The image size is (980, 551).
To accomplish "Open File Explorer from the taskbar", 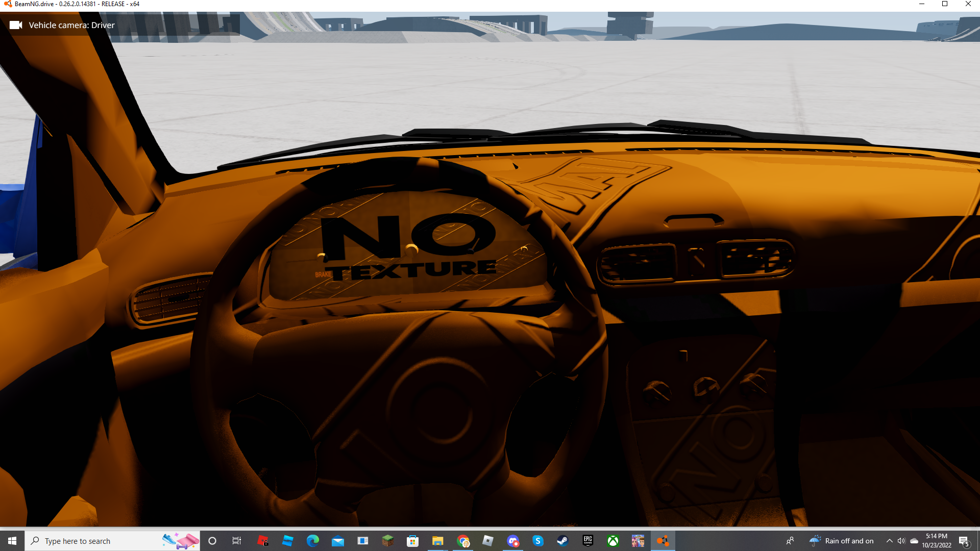I will pyautogui.click(x=438, y=541).
